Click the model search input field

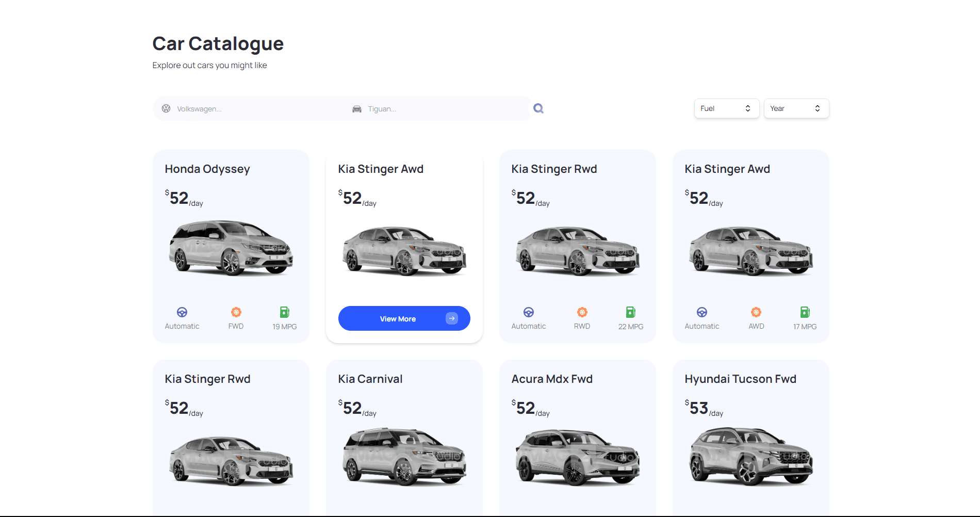438,108
